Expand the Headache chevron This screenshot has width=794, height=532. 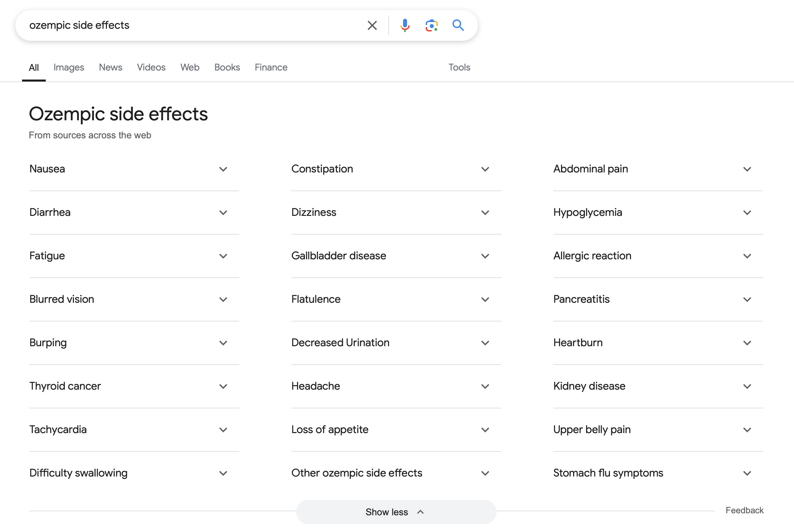485,386
